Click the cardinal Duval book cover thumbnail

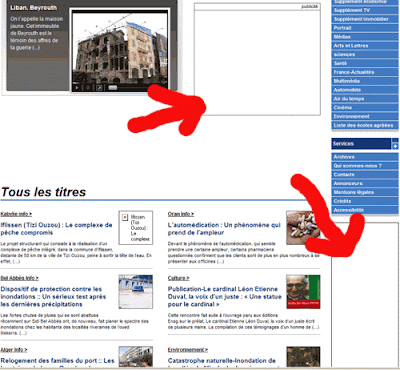click(x=303, y=292)
